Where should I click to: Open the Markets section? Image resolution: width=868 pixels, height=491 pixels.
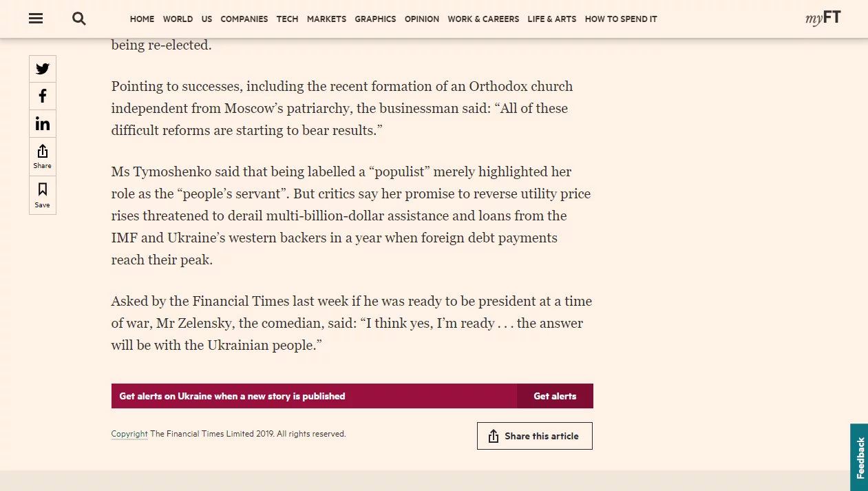click(326, 19)
